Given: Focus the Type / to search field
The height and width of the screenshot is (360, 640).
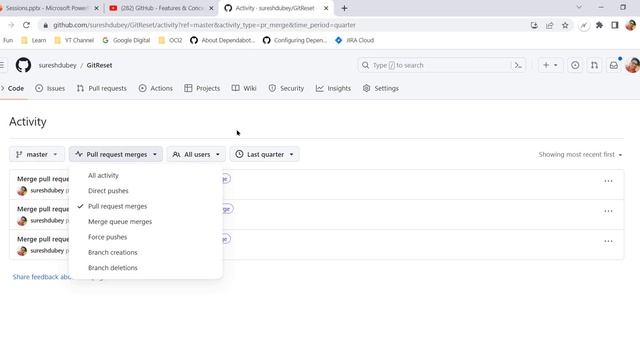Looking at the screenshot, I should 434,65.
